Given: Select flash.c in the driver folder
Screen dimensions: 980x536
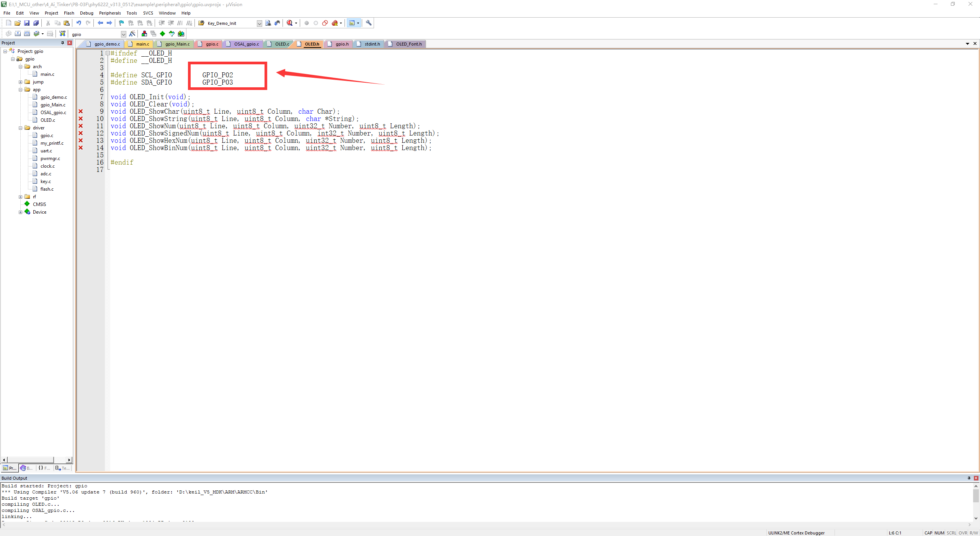Looking at the screenshot, I should click(x=47, y=189).
